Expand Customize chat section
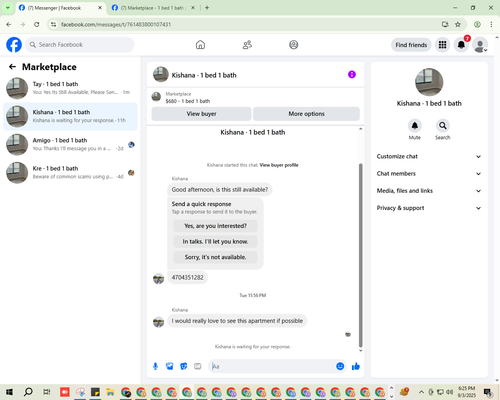The image size is (500, 400). click(x=429, y=156)
